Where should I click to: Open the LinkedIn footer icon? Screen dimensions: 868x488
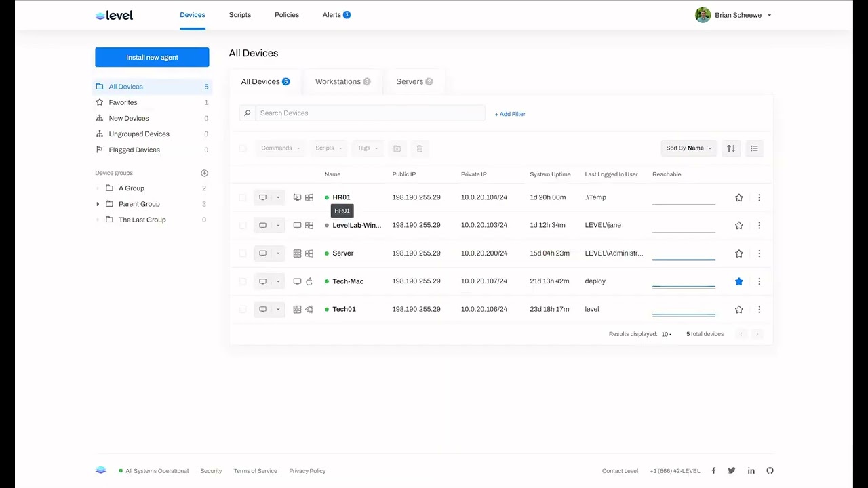point(751,470)
